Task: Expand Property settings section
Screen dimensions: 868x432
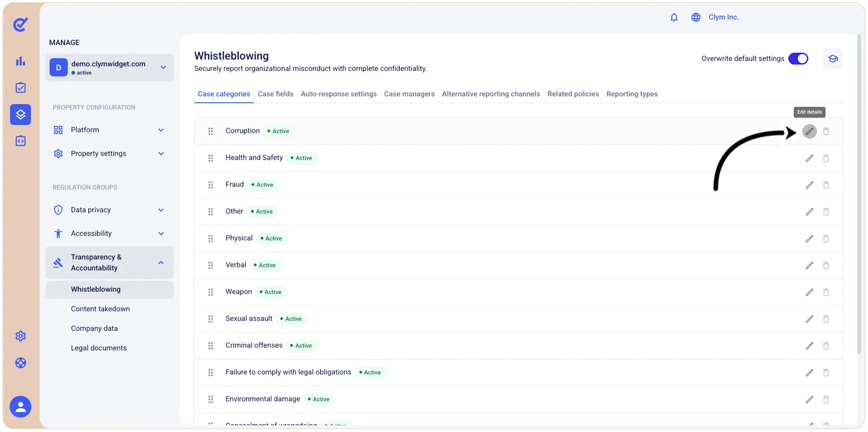Action: pyautogui.click(x=110, y=154)
